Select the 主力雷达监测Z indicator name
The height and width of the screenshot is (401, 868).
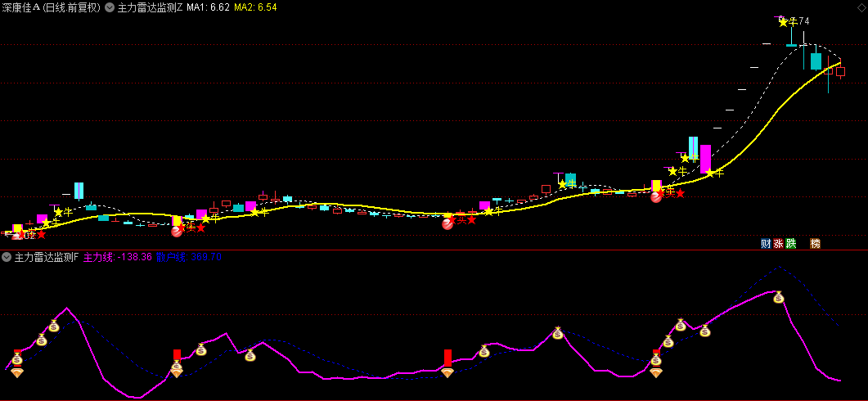[x=150, y=7]
